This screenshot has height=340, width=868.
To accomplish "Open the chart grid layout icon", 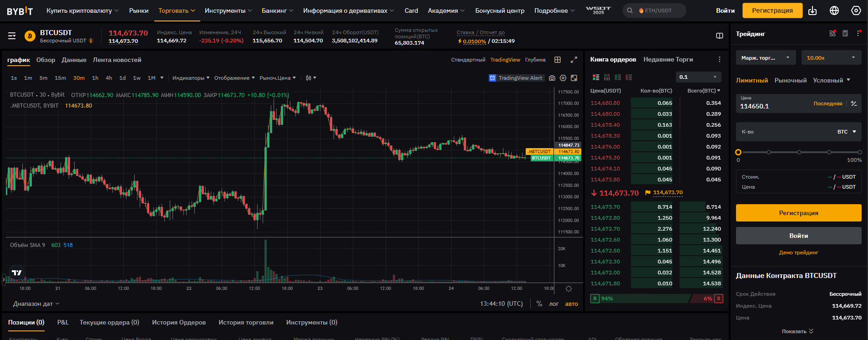I will 558,60.
